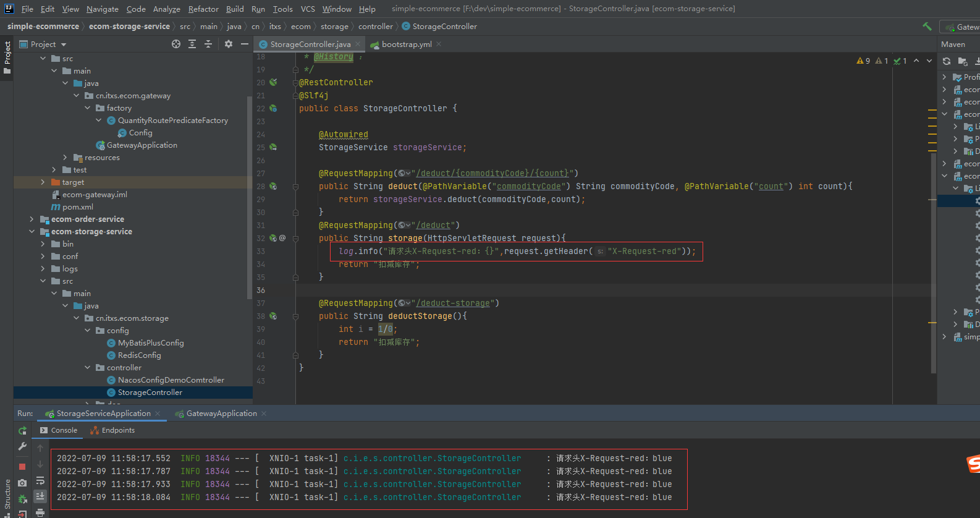Click ecom-storage-service breadcrumb
The image size is (980, 518).
(129, 27)
